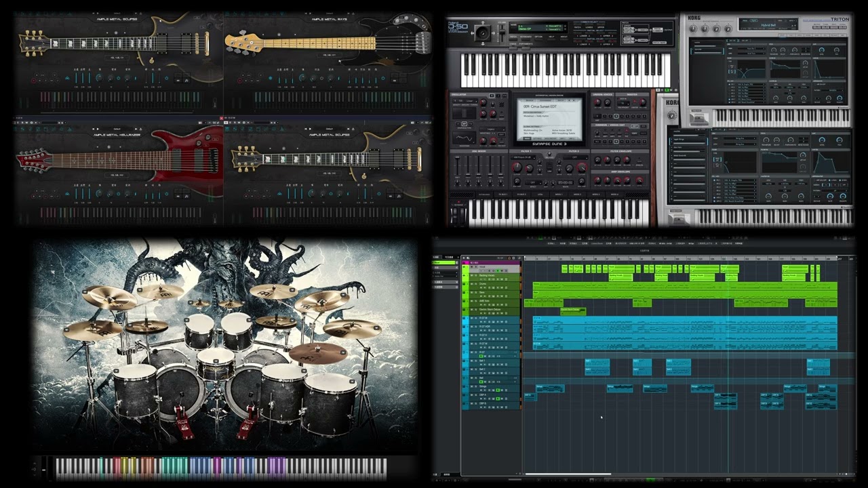Switch to the Dune 3 LFOs tab
868x488 pixels.
pyautogui.click(x=540, y=195)
